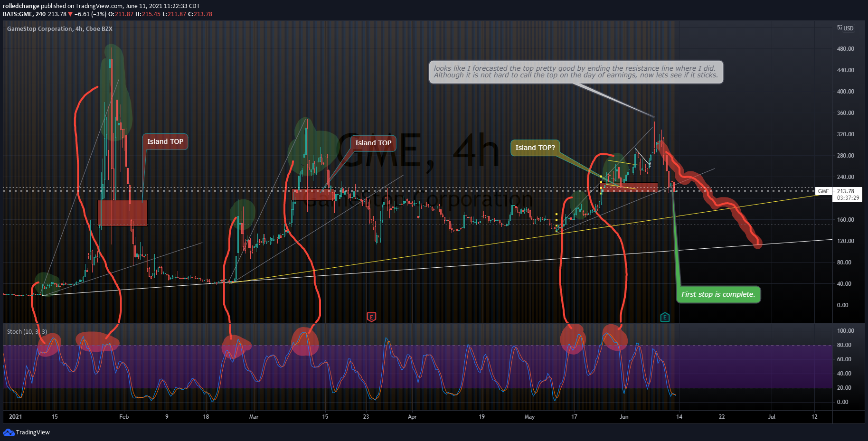Click the date label 23 on time axis

click(366, 417)
